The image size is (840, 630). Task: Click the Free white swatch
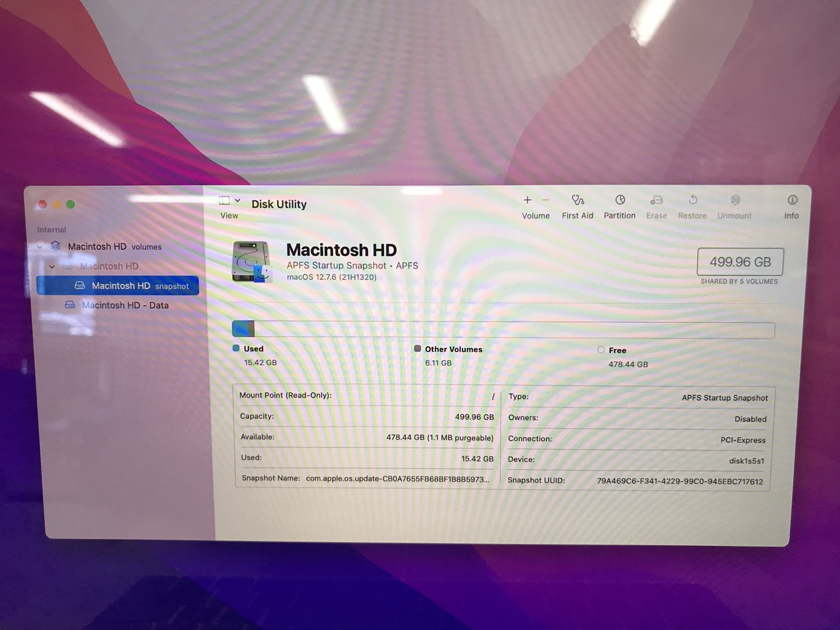click(601, 350)
